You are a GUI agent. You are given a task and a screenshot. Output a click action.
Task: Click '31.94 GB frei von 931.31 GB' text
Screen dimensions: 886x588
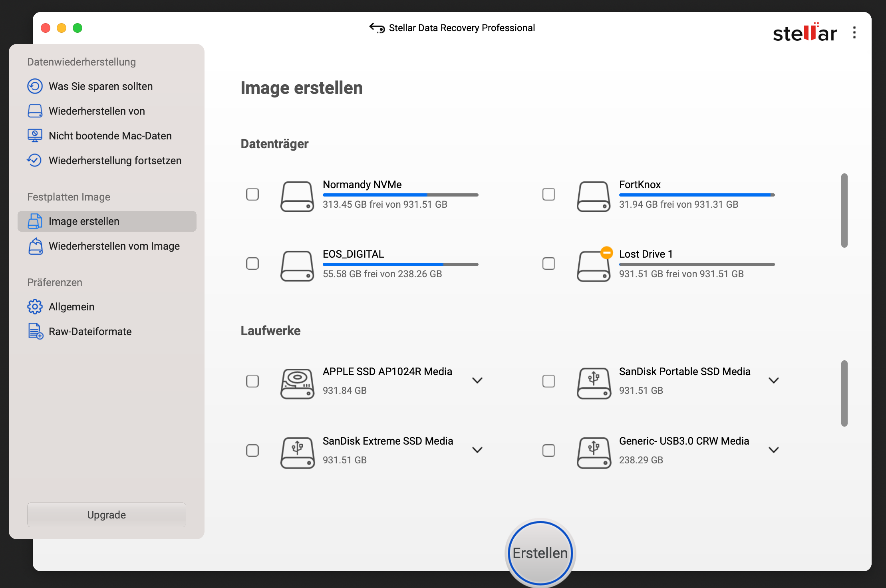[679, 205]
